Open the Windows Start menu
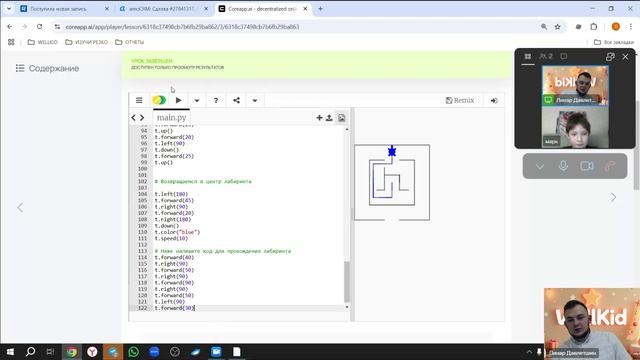This screenshot has width=640, height=360. click(10, 352)
